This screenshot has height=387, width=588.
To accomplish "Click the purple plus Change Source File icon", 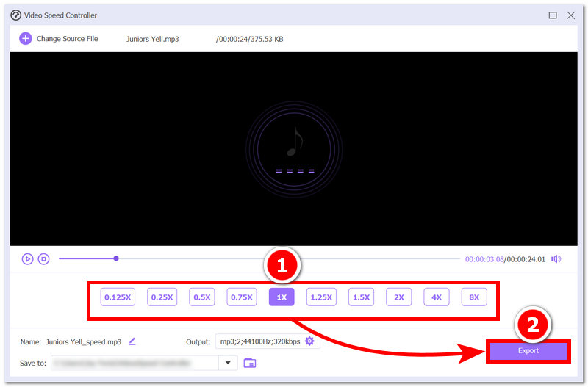I will click(26, 39).
